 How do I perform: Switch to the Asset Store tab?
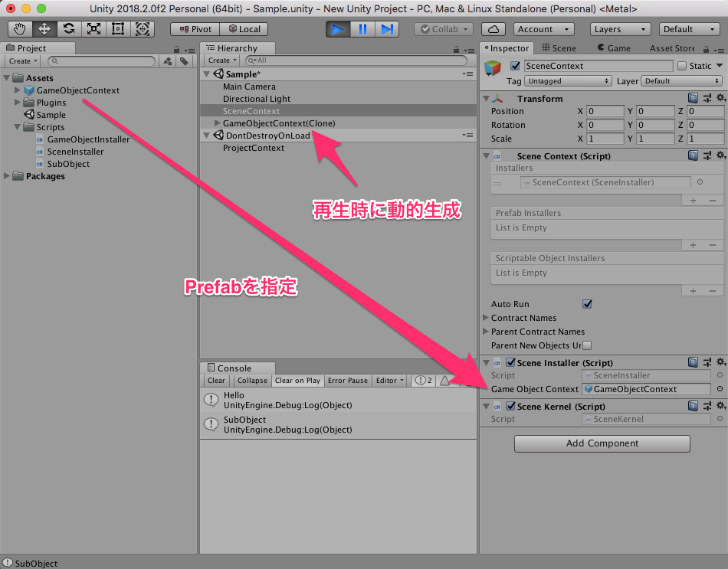click(x=672, y=48)
